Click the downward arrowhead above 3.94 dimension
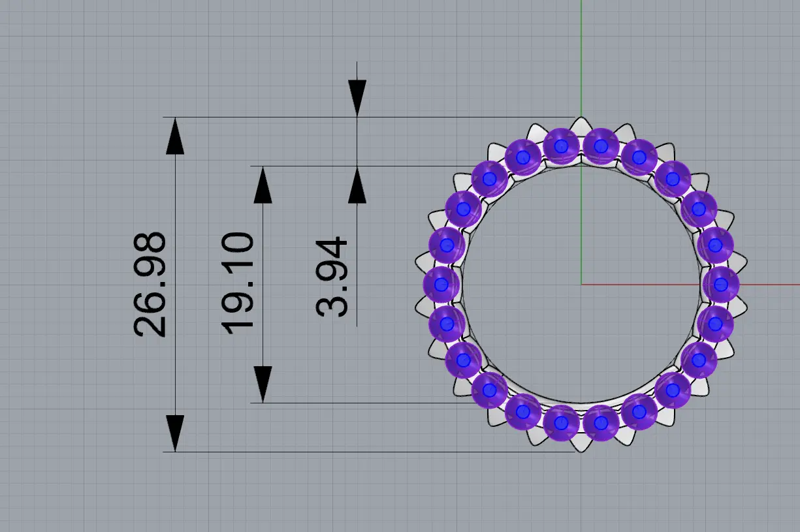 (x=357, y=98)
